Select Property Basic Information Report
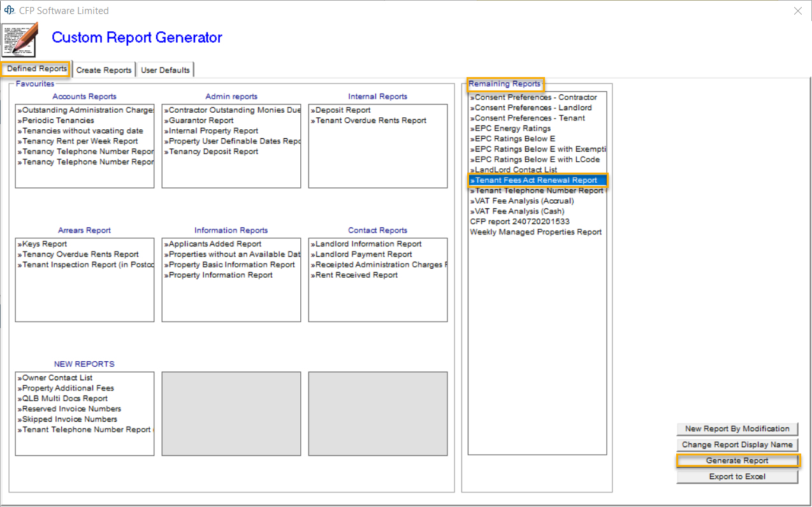 229,265
